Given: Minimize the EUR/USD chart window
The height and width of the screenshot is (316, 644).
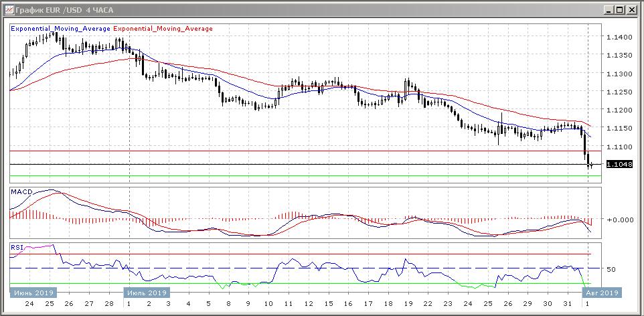Looking at the screenshot, I should pos(607,9).
